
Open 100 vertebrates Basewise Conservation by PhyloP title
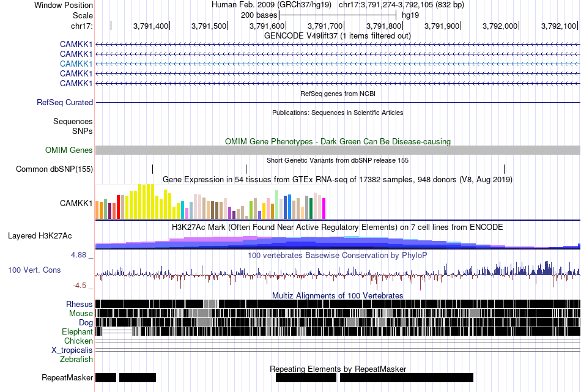[338, 255]
